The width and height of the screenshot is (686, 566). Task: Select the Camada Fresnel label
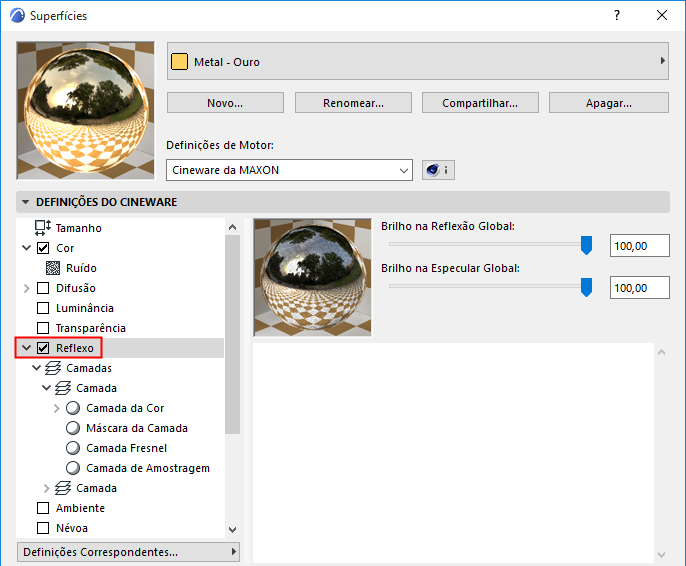tap(126, 448)
